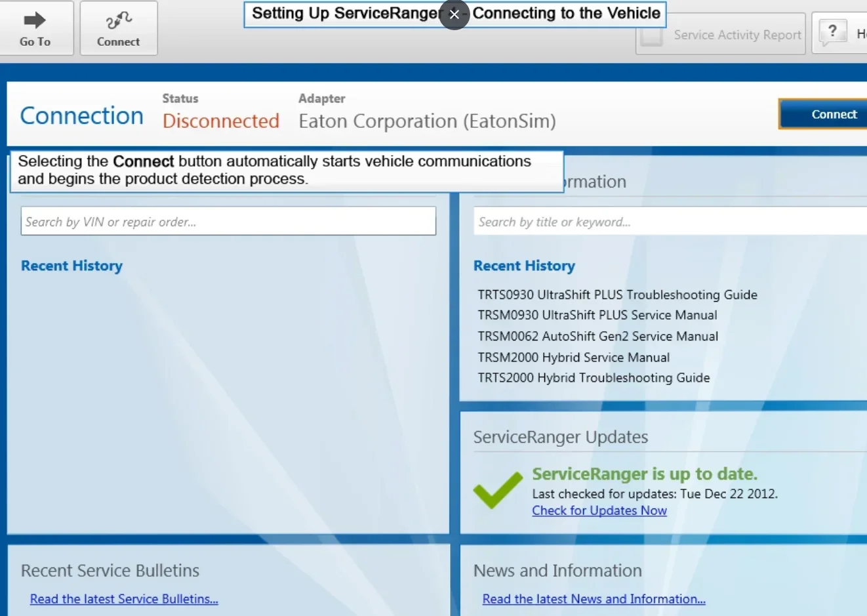Click the VIN or repair order search field
The height and width of the screenshot is (616, 867).
228,221
